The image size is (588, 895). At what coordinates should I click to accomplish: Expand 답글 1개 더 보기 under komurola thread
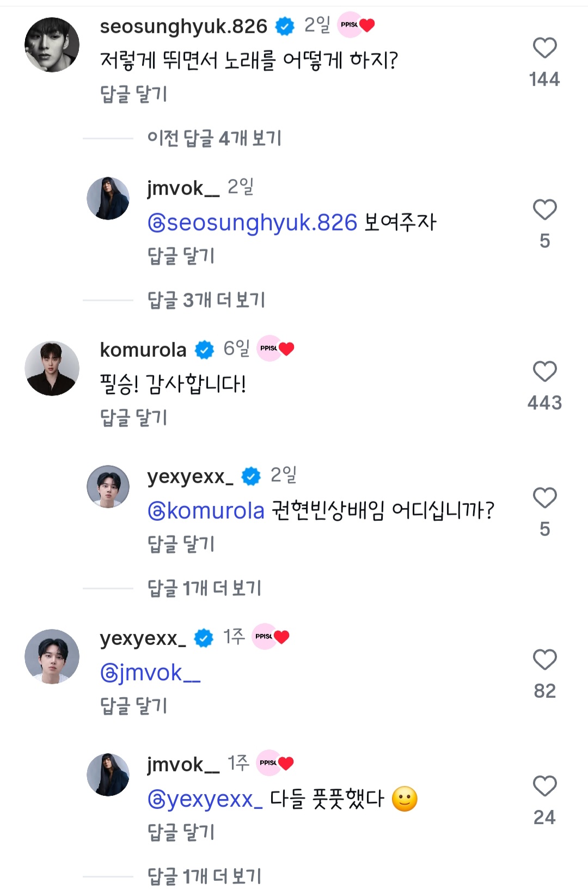click(x=204, y=588)
